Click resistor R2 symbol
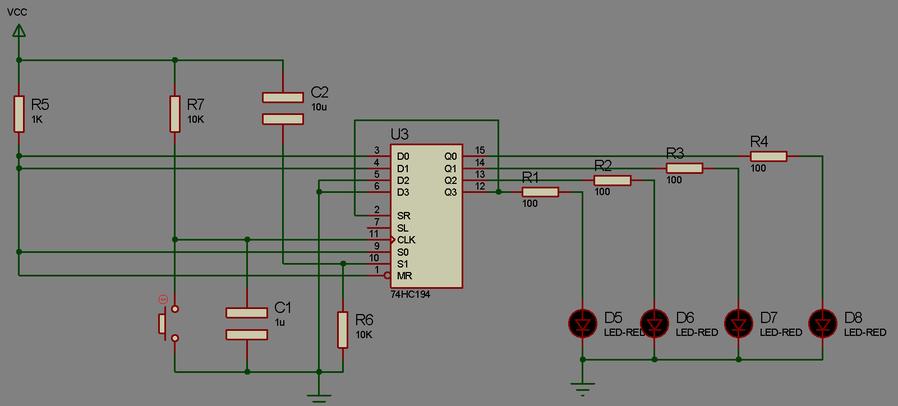This screenshot has height=406, width=898. (612, 180)
